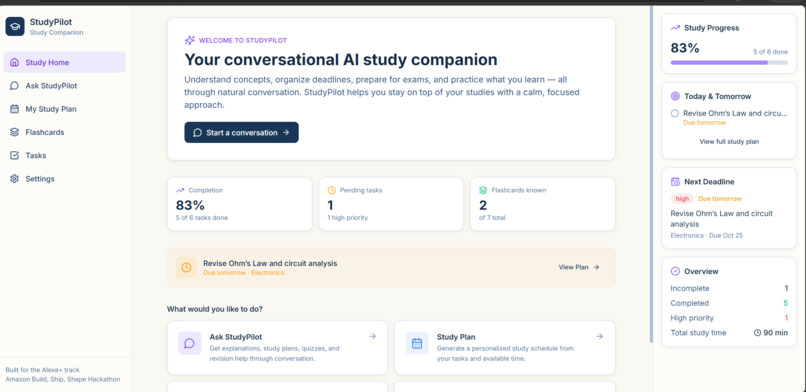This screenshot has height=392, width=806.
Task: Click the arrow next to View Plan
Action: (x=596, y=267)
